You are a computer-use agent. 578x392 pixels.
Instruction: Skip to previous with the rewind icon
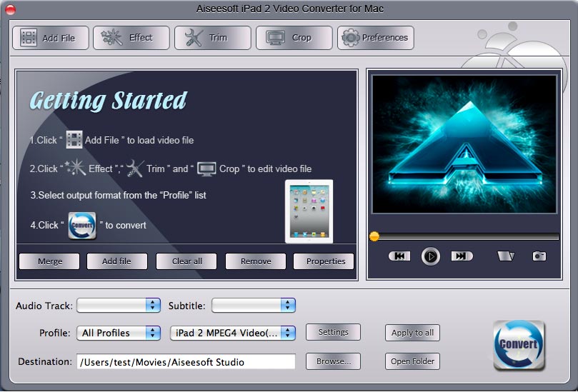tap(399, 256)
